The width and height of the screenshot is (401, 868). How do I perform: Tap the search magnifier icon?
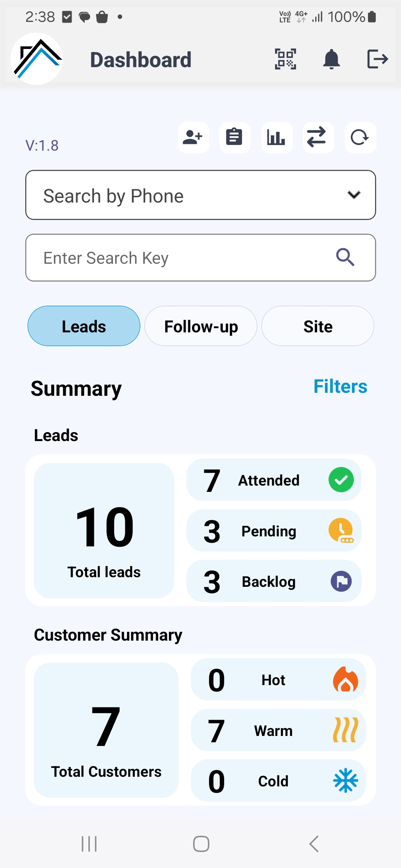pyautogui.click(x=345, y=257)
